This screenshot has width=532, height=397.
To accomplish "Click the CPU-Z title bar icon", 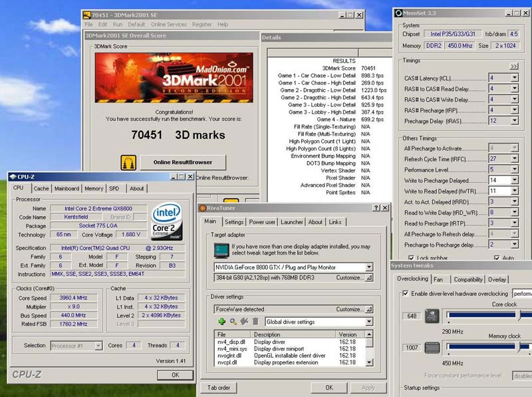I will (13, 176).
